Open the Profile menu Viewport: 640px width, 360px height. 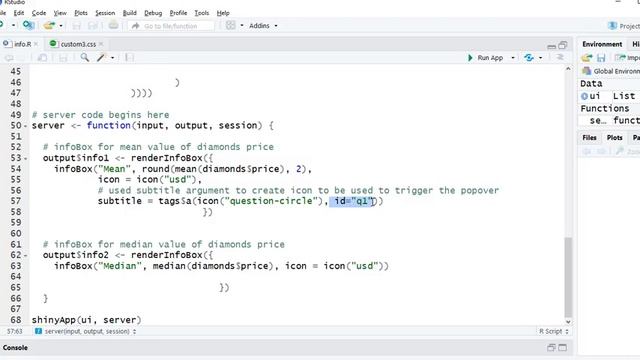pyautogui.click(x=178, y=13)
